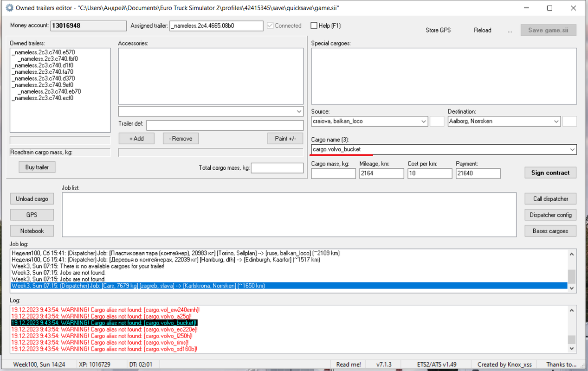Click Log panel scrollbar up arrow
The width and height of the screenshot is (588, 371).
pyautogui.click(x=572, y=311)
